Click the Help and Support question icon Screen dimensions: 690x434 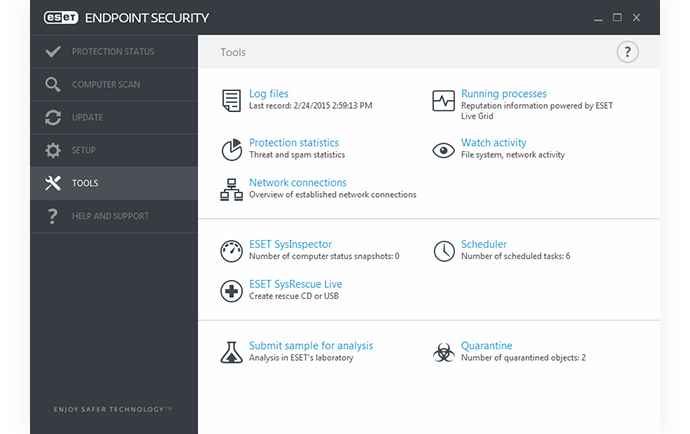tap(53, 216)
